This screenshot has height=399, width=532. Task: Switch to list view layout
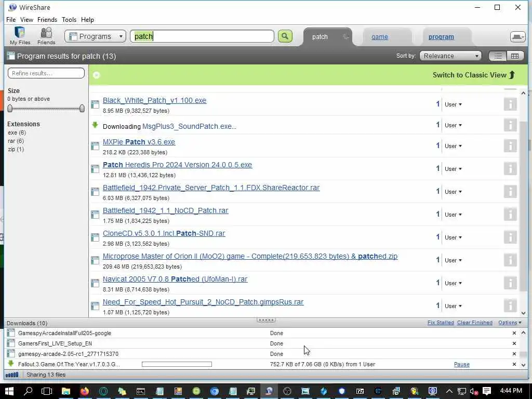tap(498, 56)
